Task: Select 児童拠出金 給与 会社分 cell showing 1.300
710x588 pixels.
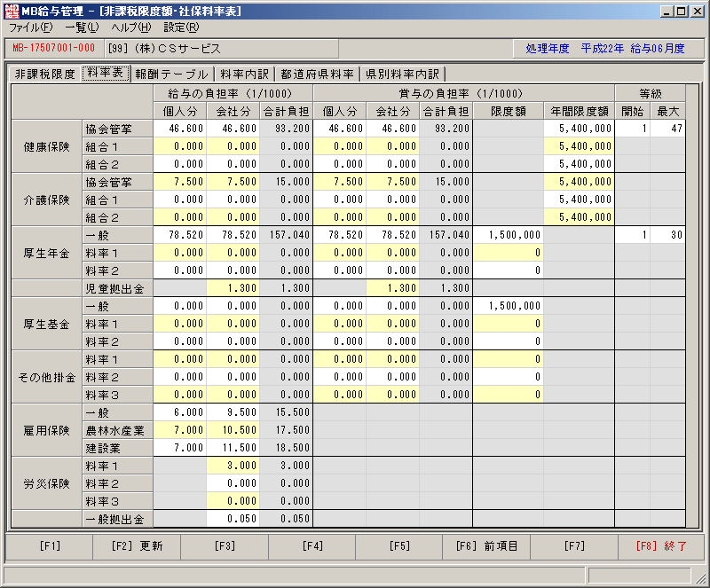Action: pos(233,288)
